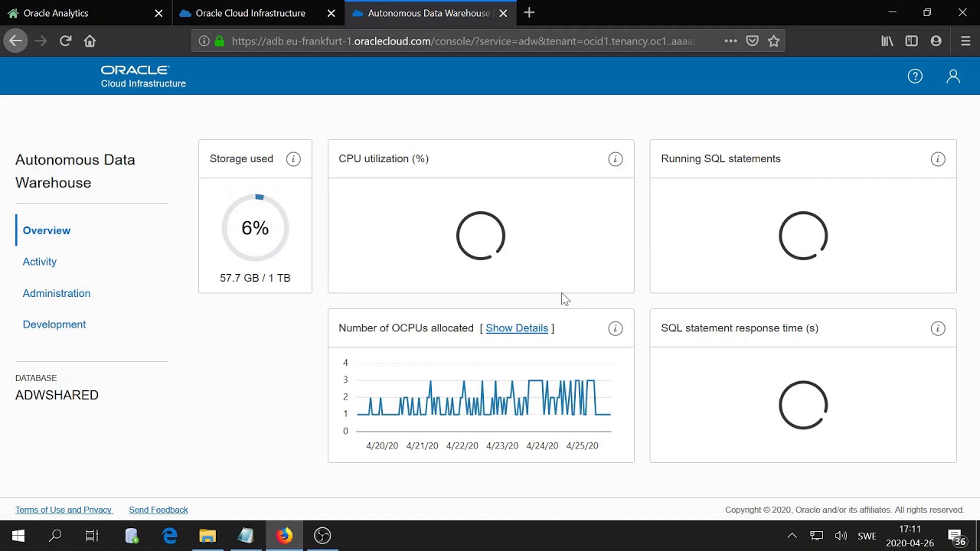Click the OCPUs allocated info icon

[616, 328]
